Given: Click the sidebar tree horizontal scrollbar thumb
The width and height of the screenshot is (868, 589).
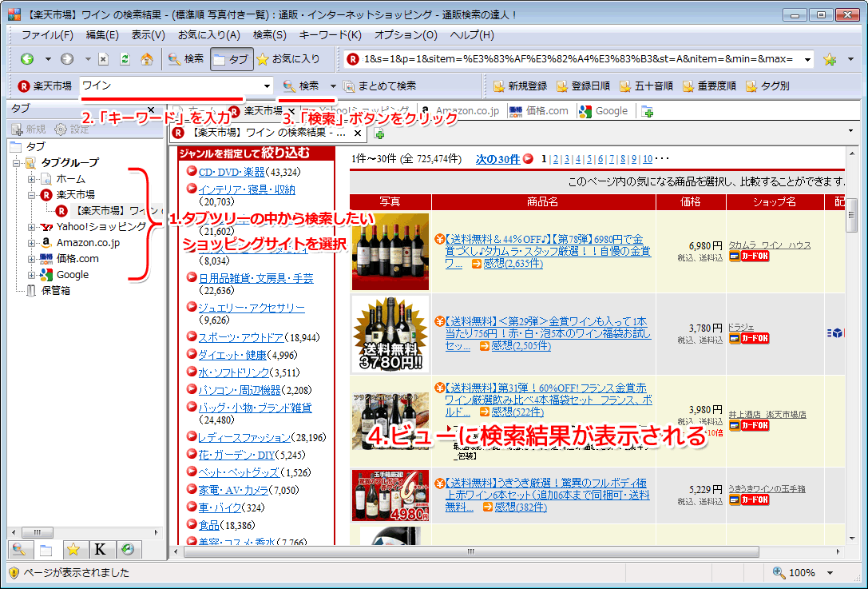Looking at the screenshot, I should (x=37, y=532).
